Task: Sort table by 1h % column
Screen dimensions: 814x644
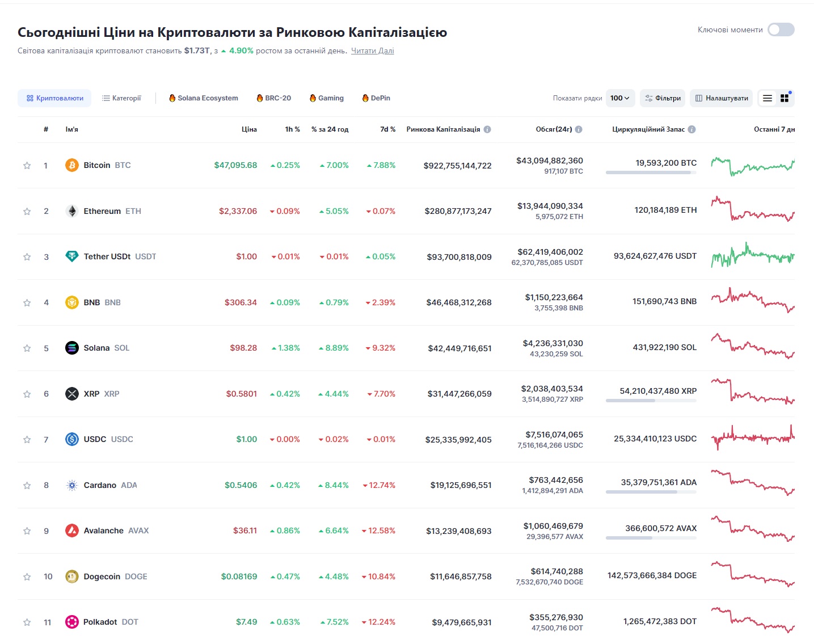Action: pyautogui.click(x=293, y=129)
